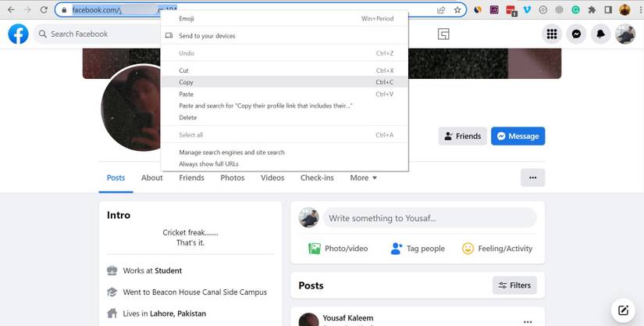The image size is (644, 326).
Task: Bookmark this page with the star icon
Action: click(x=457, y=10)
